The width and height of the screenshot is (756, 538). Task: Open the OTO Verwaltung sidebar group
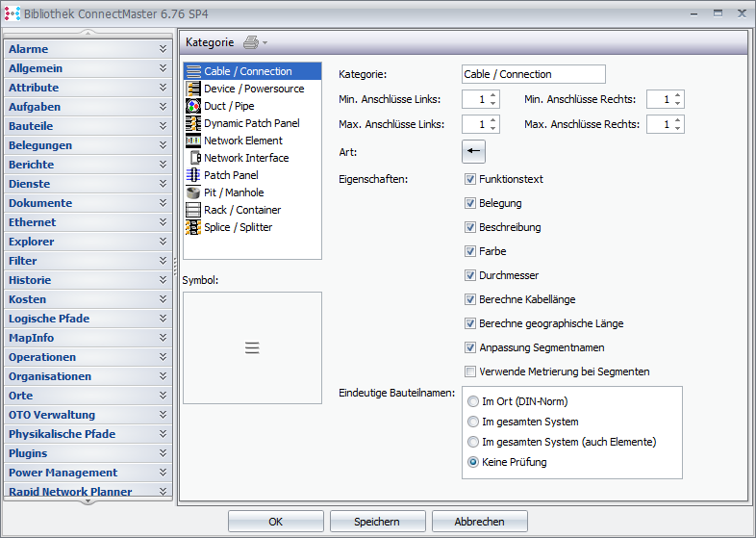tap(88, 415)
